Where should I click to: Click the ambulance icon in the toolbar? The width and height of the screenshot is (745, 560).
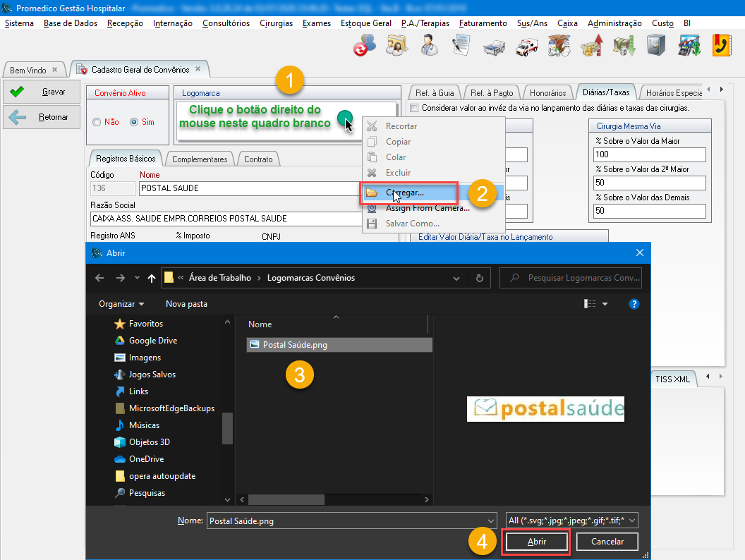pyautogui.click(x=527, y=47)
